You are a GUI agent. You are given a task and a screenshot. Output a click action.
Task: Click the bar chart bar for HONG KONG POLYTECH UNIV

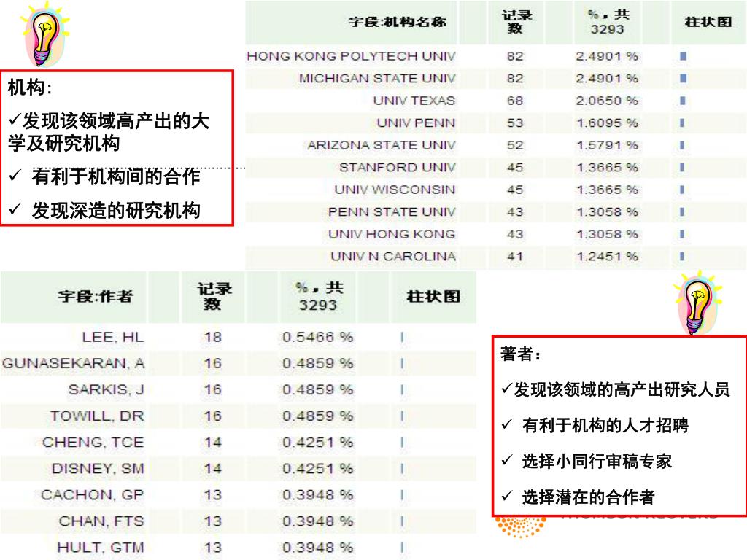click(683, 56)
